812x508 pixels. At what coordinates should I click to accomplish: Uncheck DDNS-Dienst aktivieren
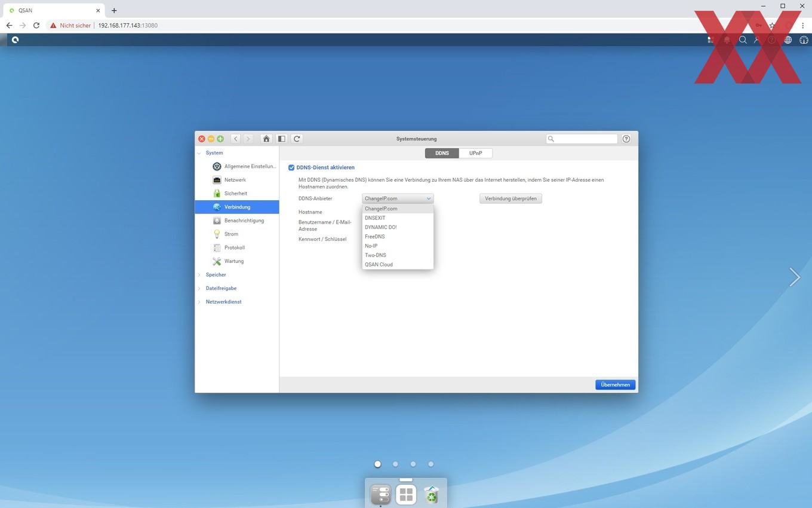(291, 168)
